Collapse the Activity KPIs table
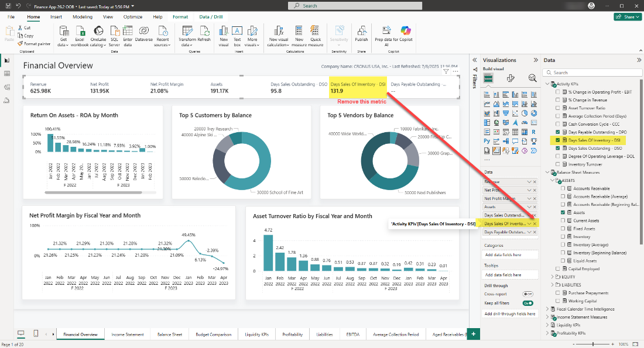644x348 pixels. coord(547,84)
